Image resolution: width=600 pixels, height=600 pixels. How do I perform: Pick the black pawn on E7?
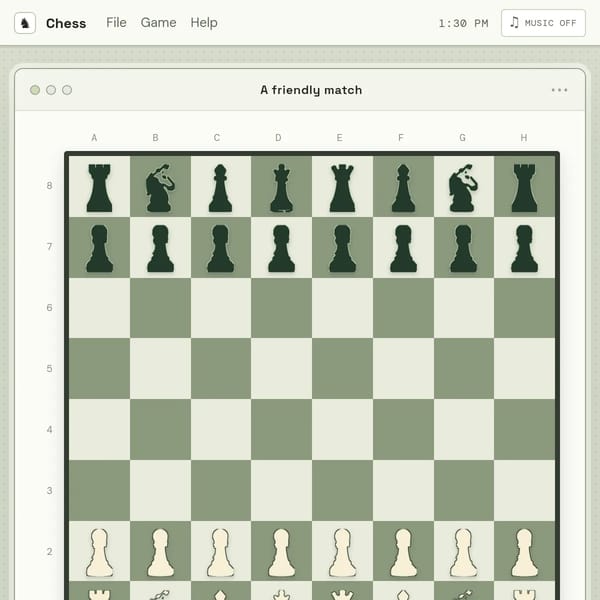(342, 248)
